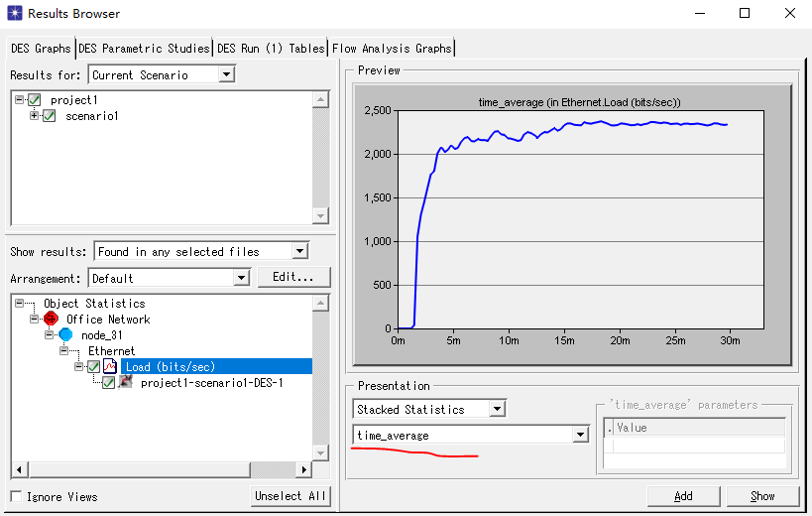Click the Office Network red subnet icon
812x516 pixels.
pos(51,319)
